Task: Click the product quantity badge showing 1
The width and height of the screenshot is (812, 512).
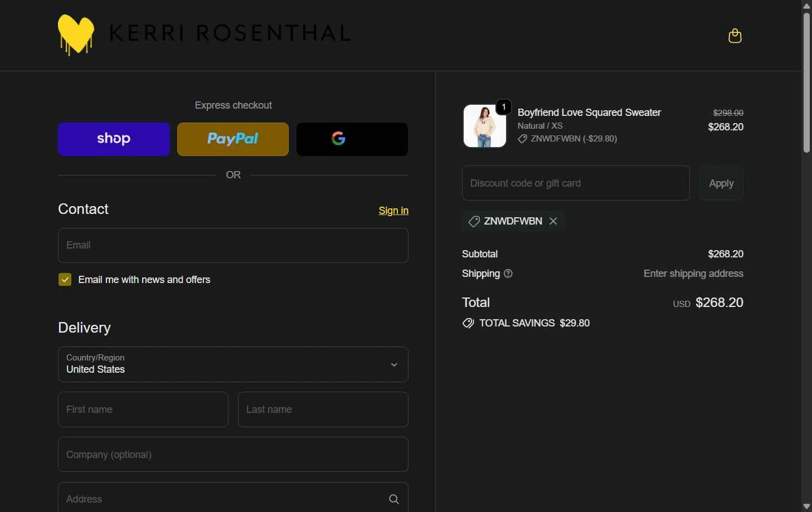Action: [504, 107]
